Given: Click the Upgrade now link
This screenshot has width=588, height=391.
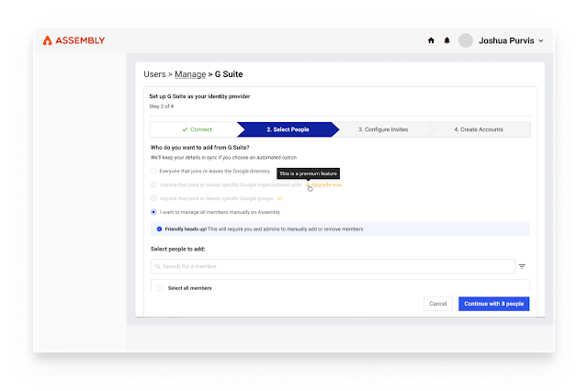Looking at the screenshot, I should point(327,184).
